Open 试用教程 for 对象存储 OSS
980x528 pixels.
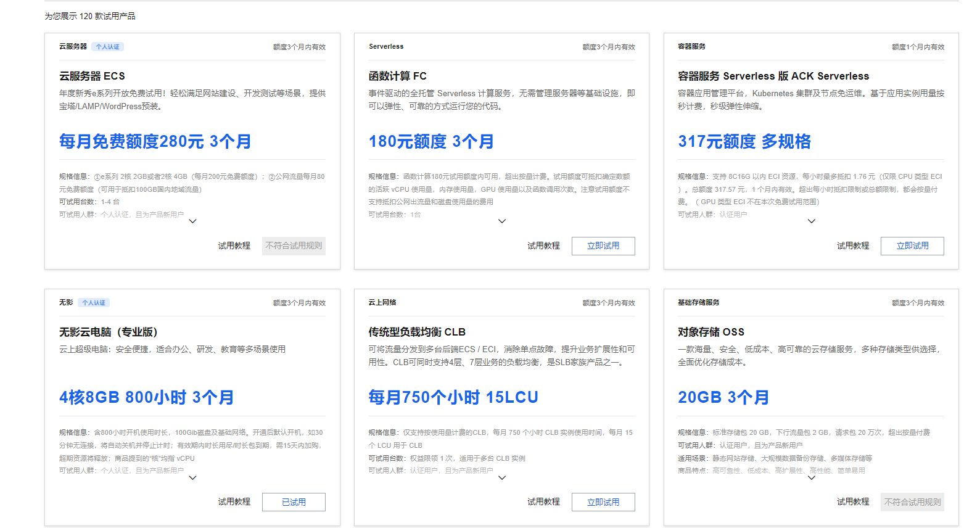pos(853,501)
